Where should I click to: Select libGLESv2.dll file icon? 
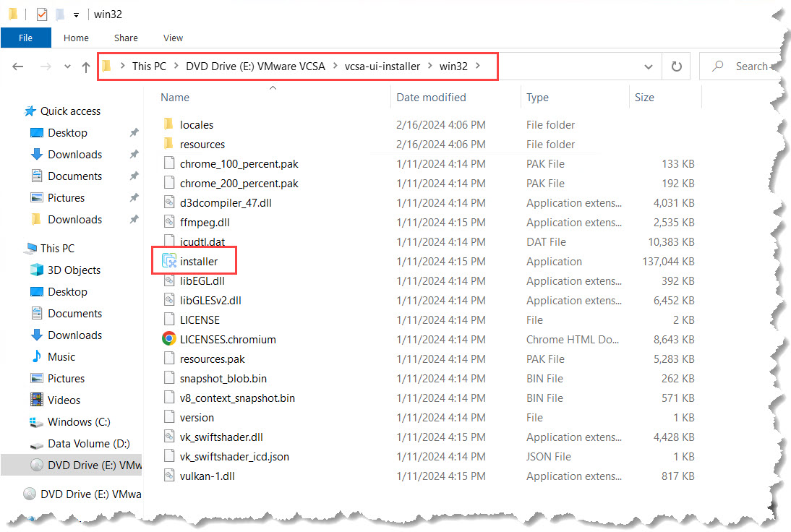(169, 300)
